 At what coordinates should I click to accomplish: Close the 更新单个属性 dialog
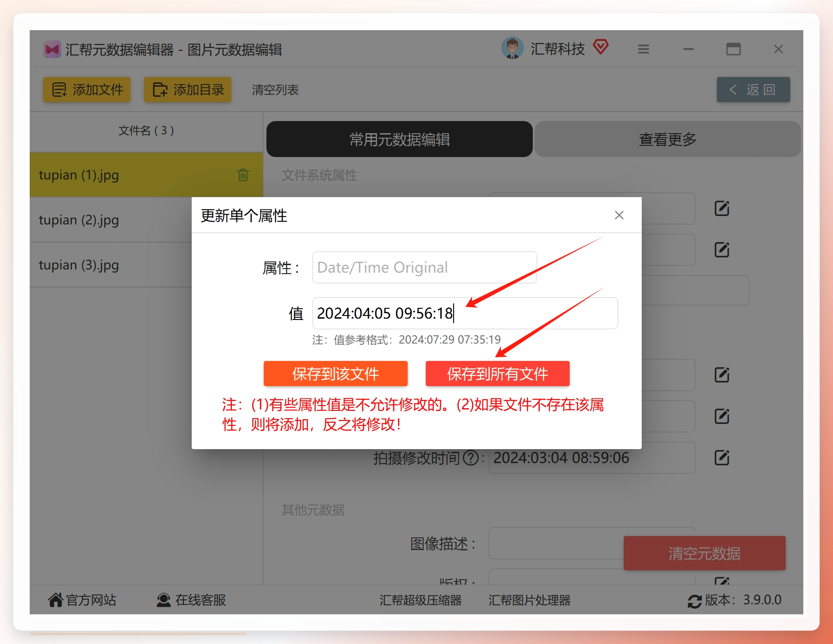(619, 215)
